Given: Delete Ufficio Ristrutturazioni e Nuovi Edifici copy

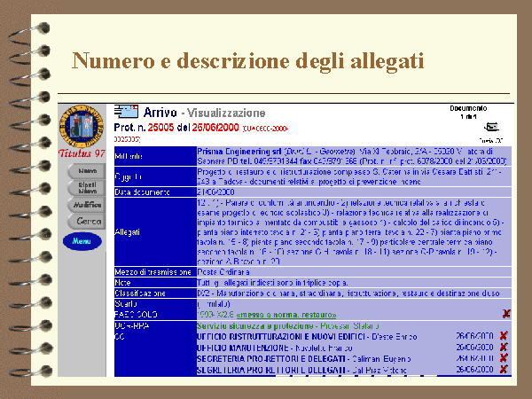Looking at the screenshot, I should coord(503,334).
